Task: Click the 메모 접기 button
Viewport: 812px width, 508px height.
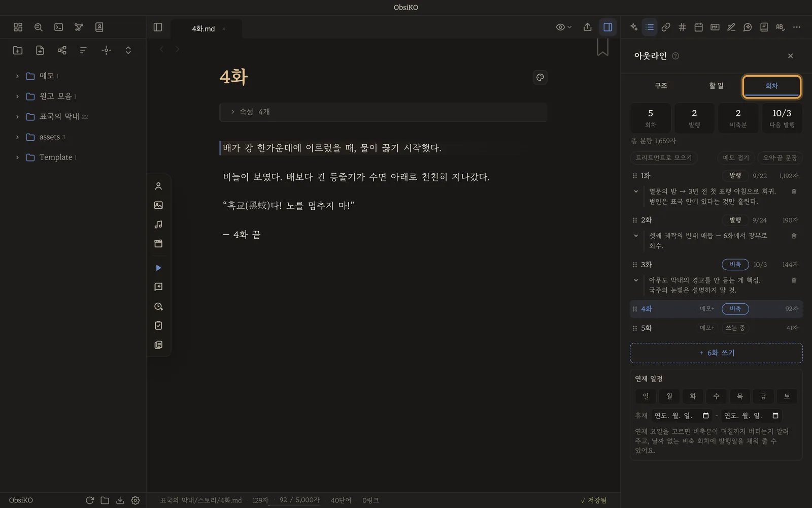Action: [735, 157]
